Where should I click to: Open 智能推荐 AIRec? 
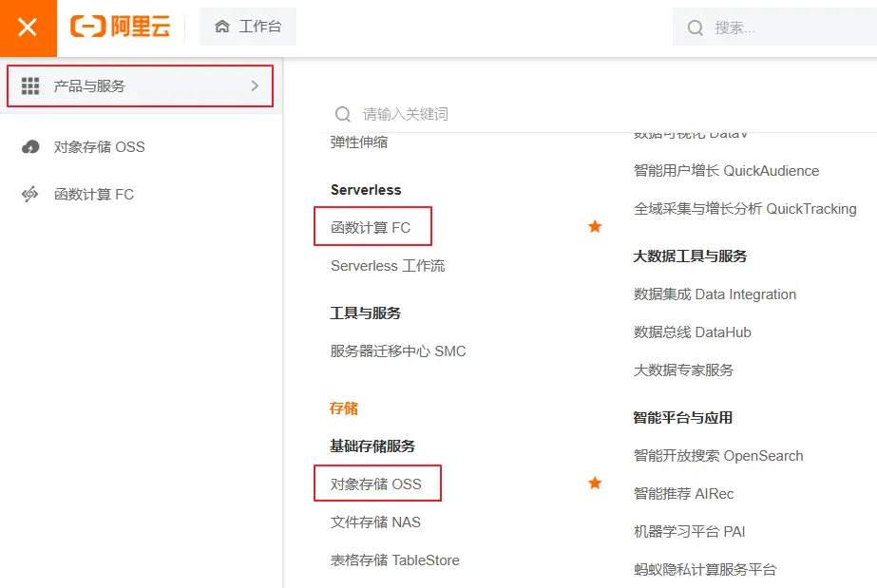(683, 494)
